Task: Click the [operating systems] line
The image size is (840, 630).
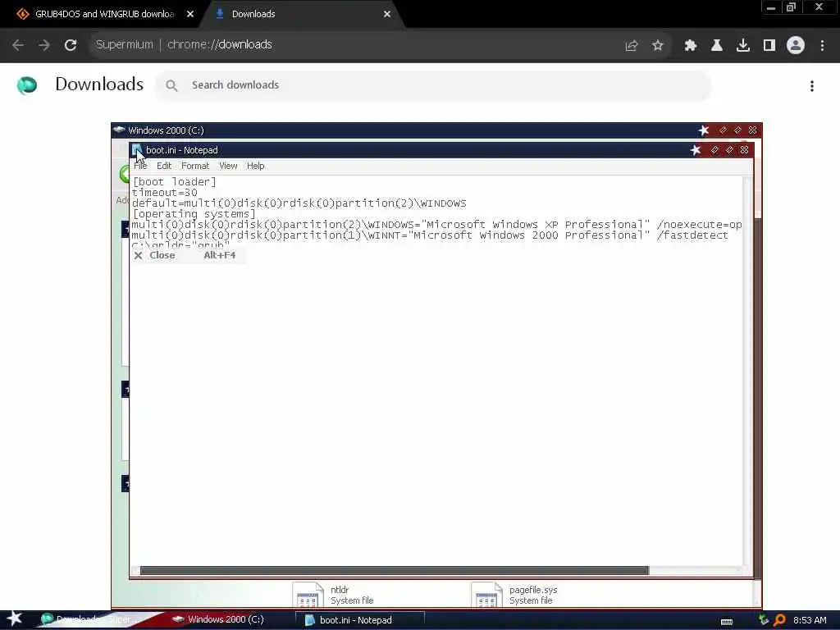Action: click(194, 214)
